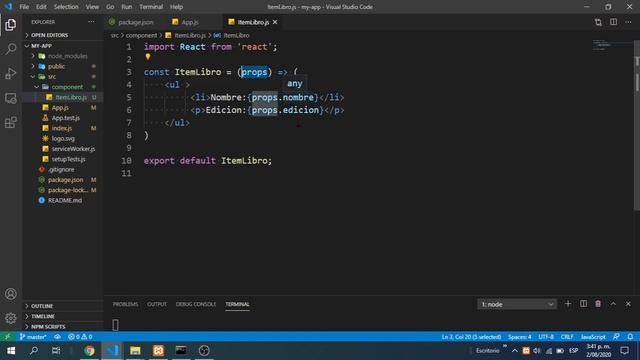640x360 pixels.
Task: Click component breadcrumb in editor path
Action: [141, 36]
